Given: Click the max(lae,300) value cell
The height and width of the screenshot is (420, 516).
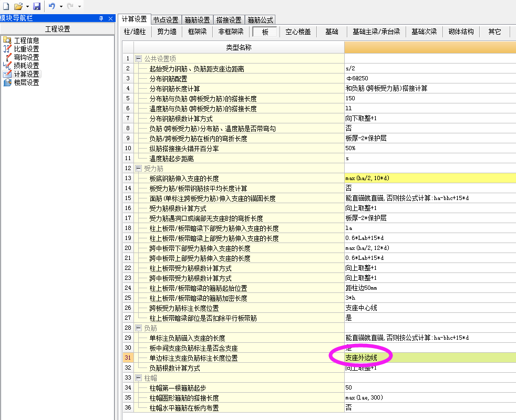Looking at the screenshot, I should click(x=430, y=397).
